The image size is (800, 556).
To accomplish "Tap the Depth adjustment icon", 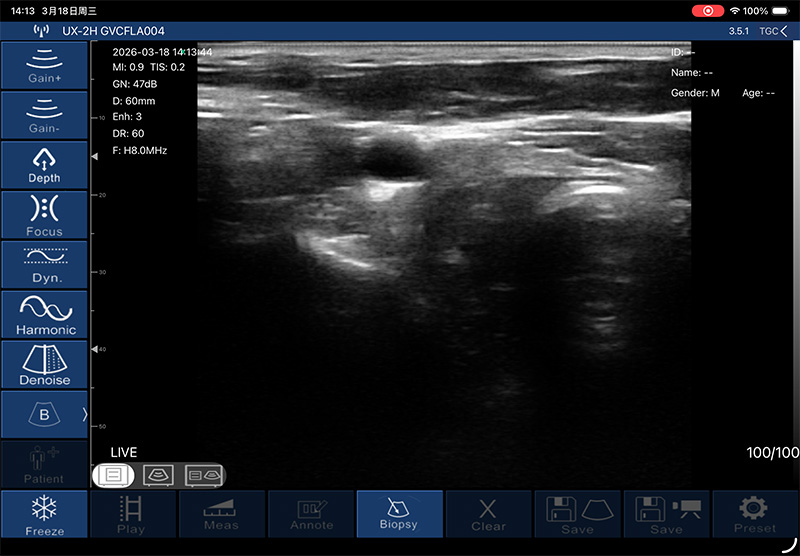I will (44, 164).
